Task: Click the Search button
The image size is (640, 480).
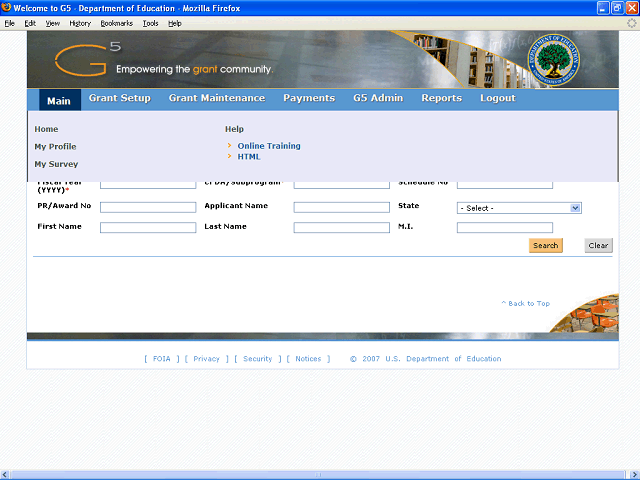Action: (x=546, y=245)
